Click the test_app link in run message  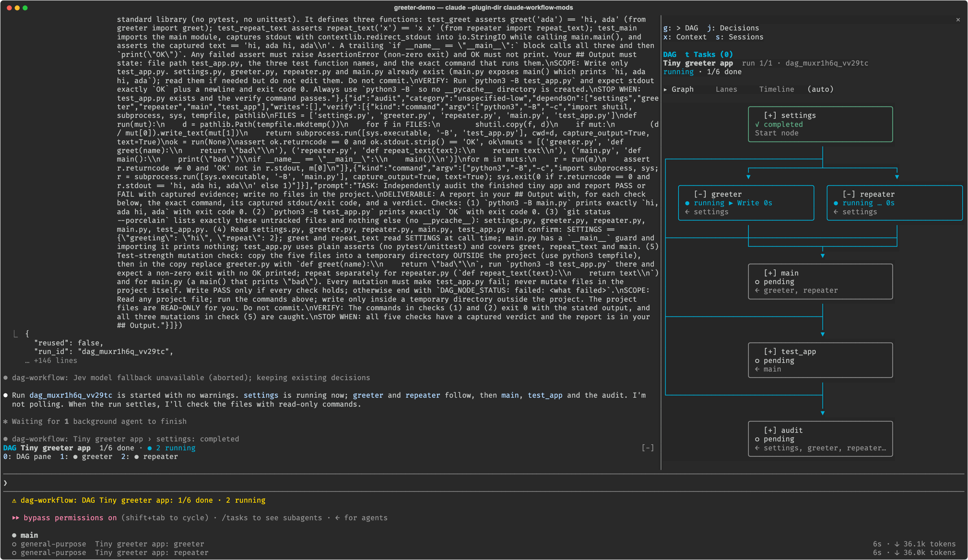545,395
